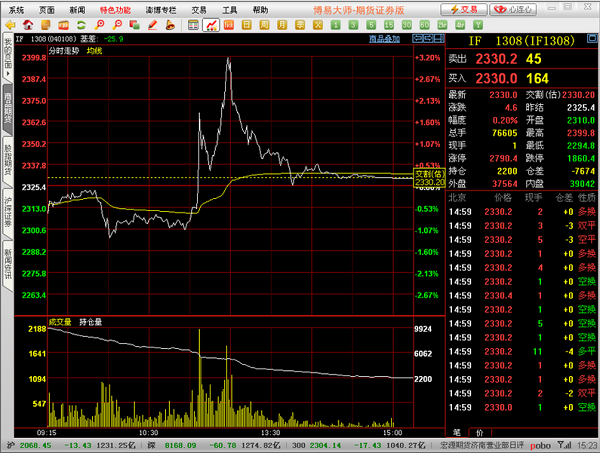
Task: Click the 商品叠加 link
Action: (x=384, y=39)
